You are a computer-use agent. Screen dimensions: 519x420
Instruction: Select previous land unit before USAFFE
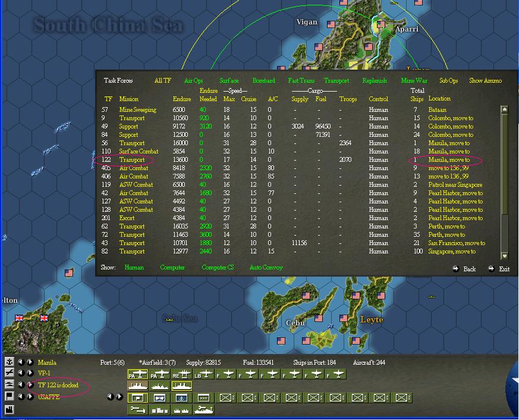(x=21, y=396)
